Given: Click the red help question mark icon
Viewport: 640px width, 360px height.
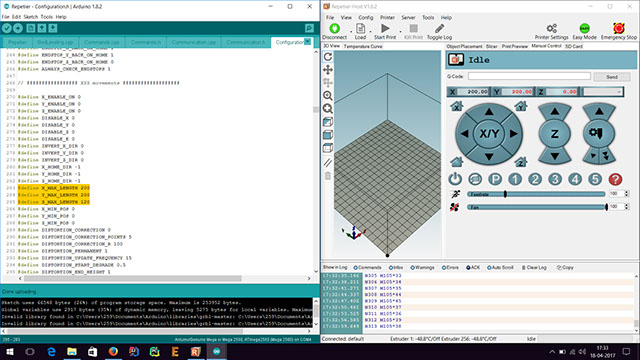Looking at the screenshot, I should click(615, 179).
